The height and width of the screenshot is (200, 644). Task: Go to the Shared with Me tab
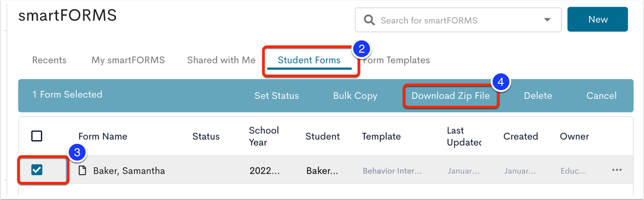tap(221, 60)
